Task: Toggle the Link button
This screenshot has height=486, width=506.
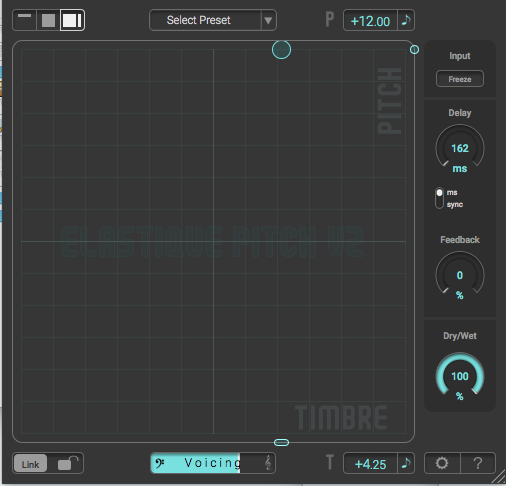Action: 30,464
